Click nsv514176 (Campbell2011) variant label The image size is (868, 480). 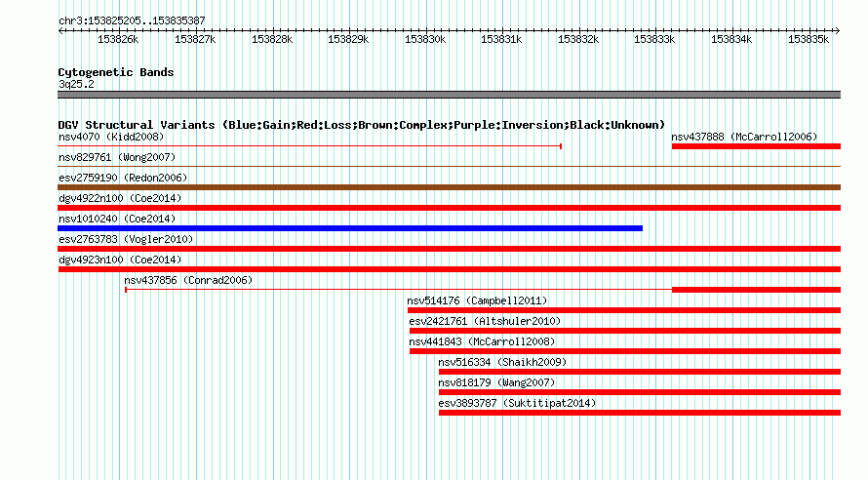coord(477,300)
